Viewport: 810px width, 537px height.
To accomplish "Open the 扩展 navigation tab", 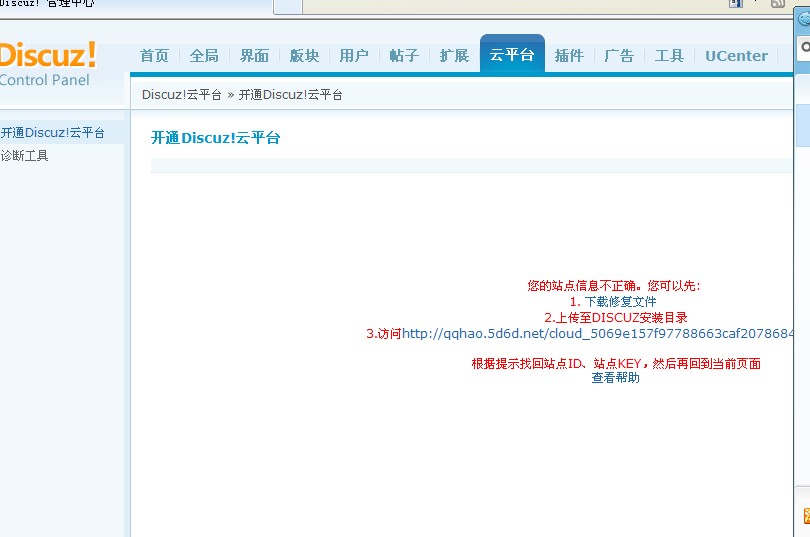I will coord(454,55).
